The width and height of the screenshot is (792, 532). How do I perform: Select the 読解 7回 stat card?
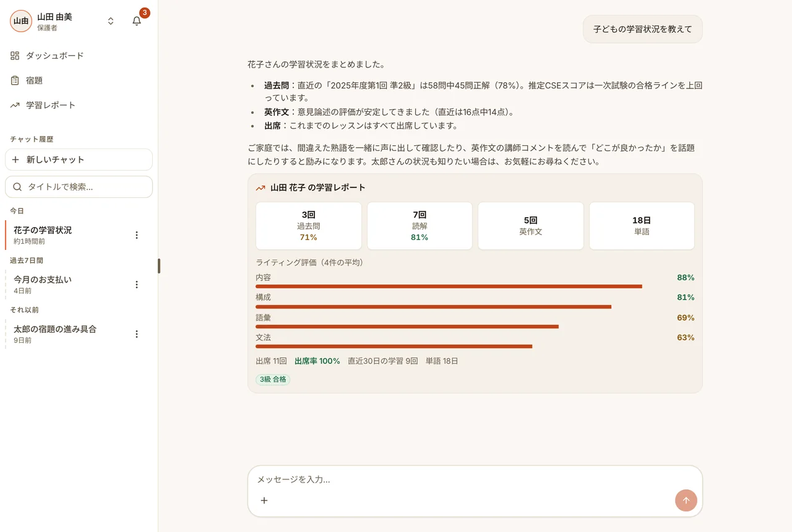(420, 226)
